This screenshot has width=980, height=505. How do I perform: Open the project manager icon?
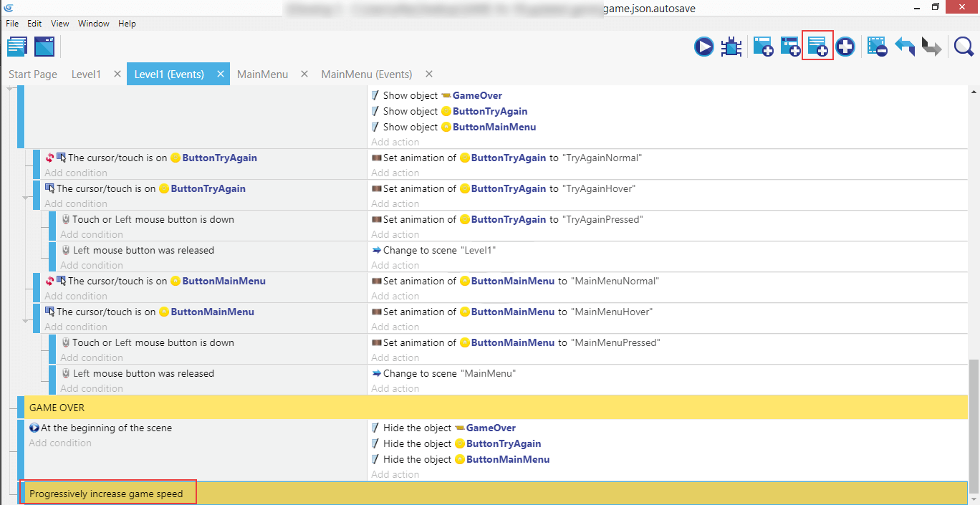(x=17, y=47)
